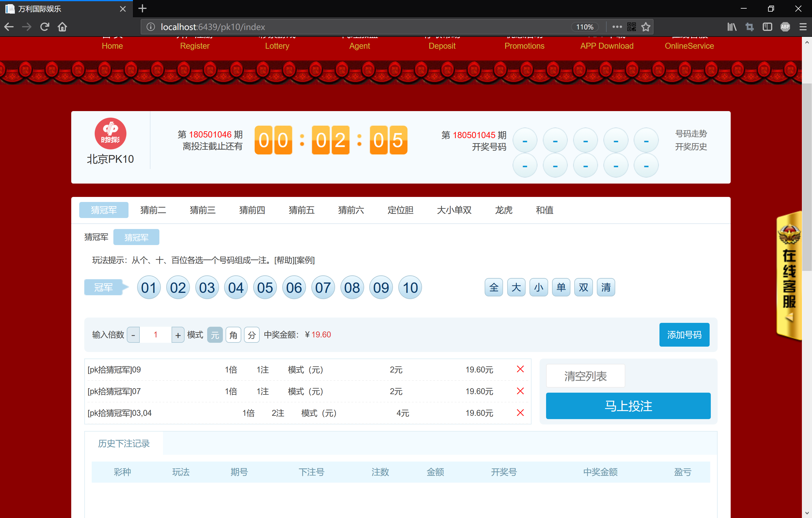
Task: Select number ball 05
Action: click(265, 287)
